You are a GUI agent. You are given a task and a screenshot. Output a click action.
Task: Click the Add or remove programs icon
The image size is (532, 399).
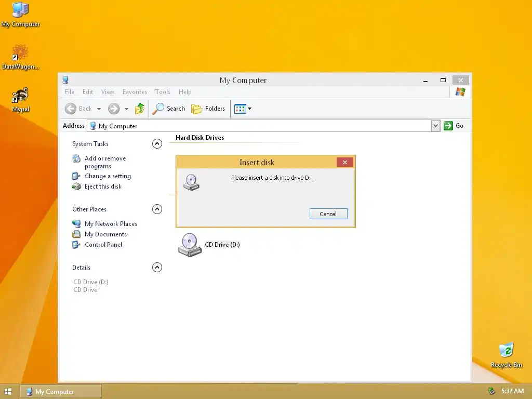point(76,158)
